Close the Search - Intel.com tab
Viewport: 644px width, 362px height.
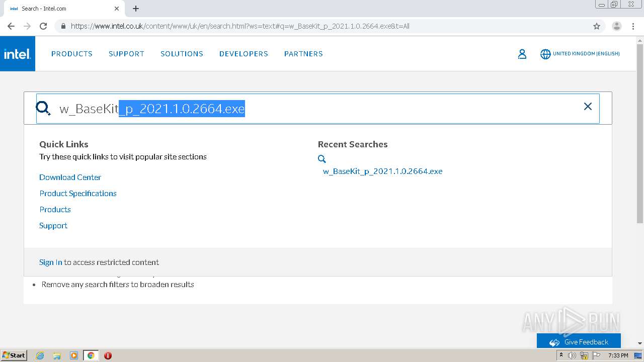[117, 9]
